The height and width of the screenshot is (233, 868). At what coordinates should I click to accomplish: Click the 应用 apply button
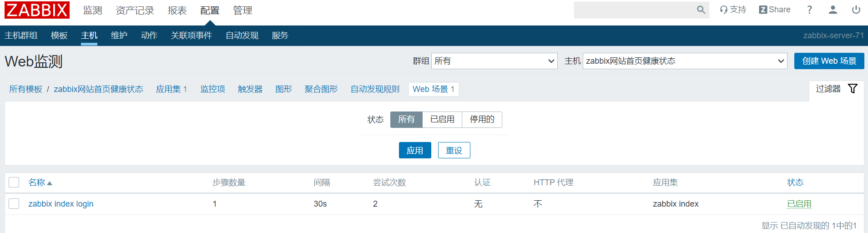point(415,150)
